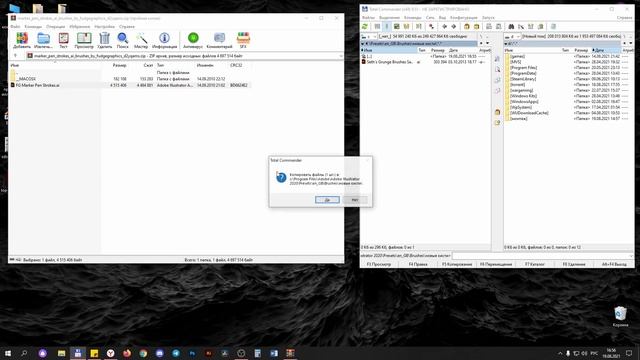Click green Refresh icon in Total Commander toolbar

click(365, 27)
